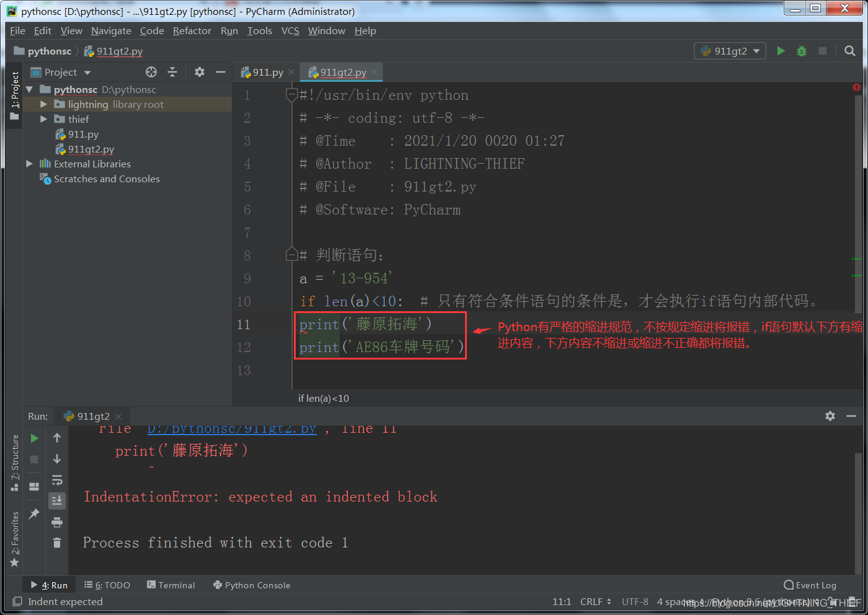868x615 pixels.
Task: Clear console with trash icon
Action: pos(57,543)
